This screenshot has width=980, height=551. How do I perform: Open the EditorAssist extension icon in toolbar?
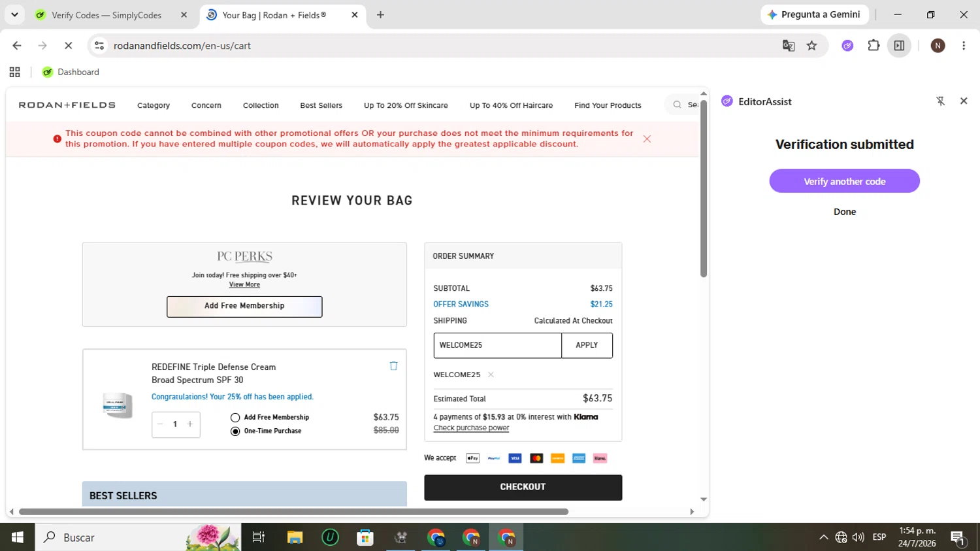(847, 46)
